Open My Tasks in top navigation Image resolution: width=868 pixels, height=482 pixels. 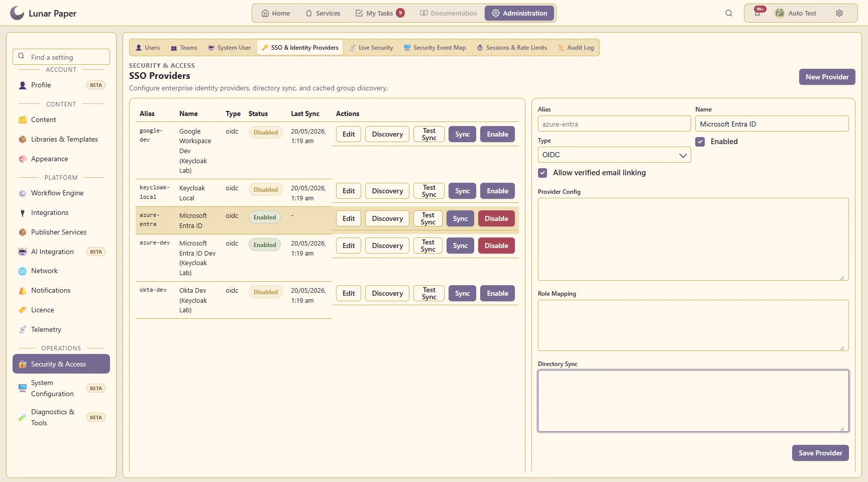click(380, 13)
